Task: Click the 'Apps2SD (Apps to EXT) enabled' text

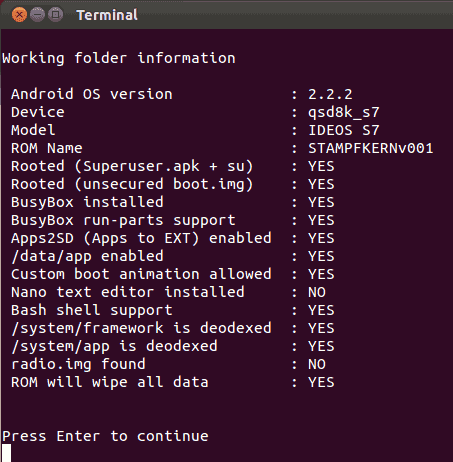Action: pyautogui.click(x=141, y=238)
